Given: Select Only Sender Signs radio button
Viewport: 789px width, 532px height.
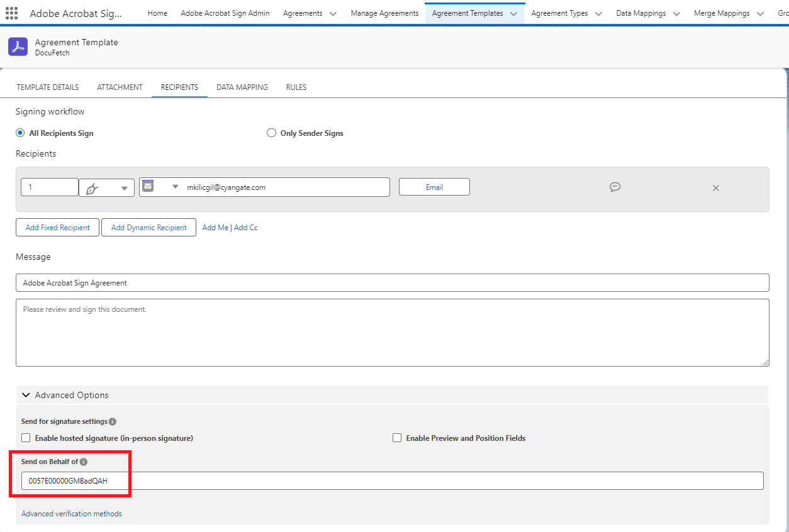Looking at the screenshot, I should click(272, 133).
